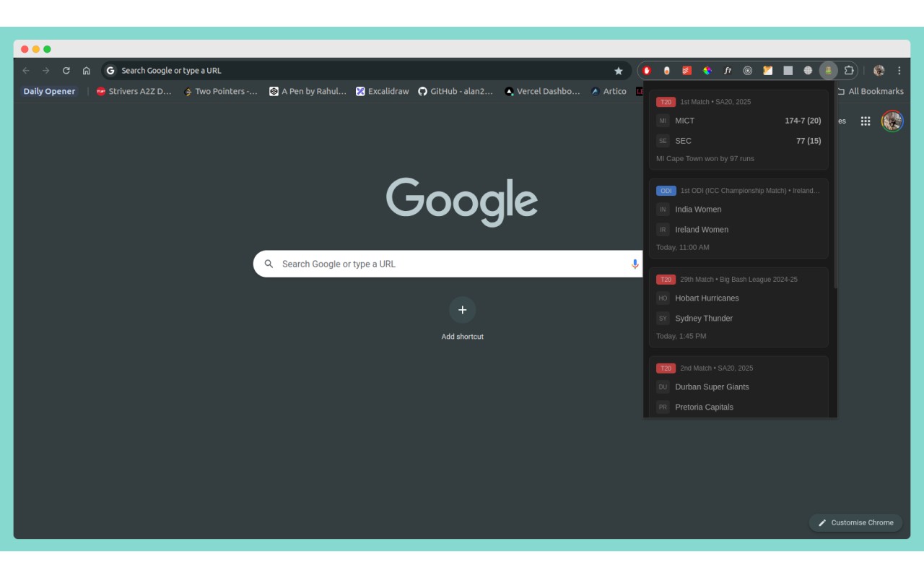Click the red hand blocker extension icon
The width and height of the screenshot is (924, 578).
pyautogui.click(x=646, y=70)
